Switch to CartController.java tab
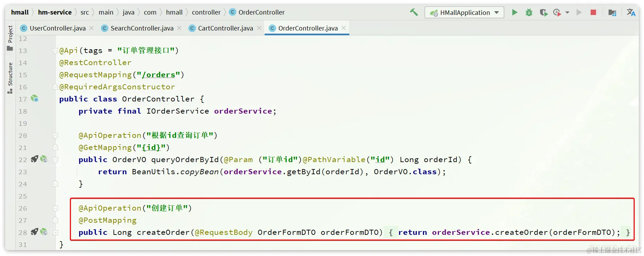644x256 pixels. click(226, 28)
